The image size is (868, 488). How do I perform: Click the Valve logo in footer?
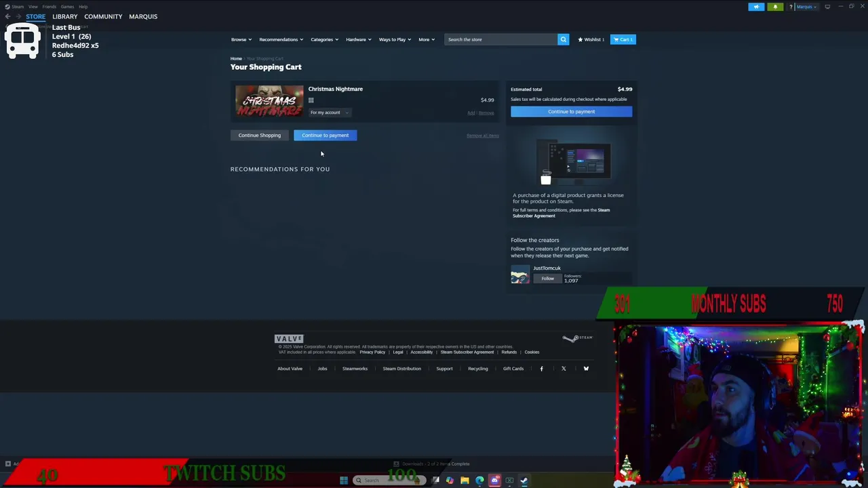(x=289, y=338)
